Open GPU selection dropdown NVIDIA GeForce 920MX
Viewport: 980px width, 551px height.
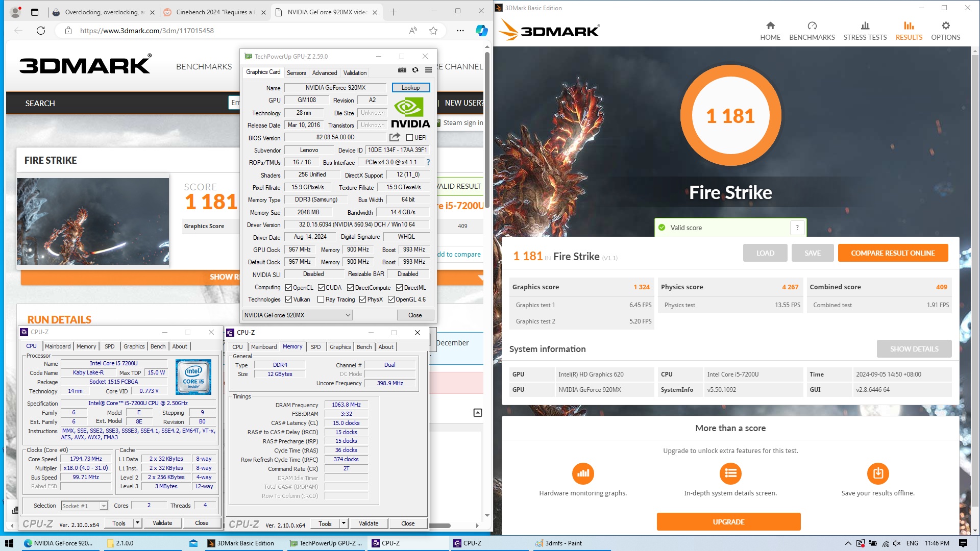297,315
